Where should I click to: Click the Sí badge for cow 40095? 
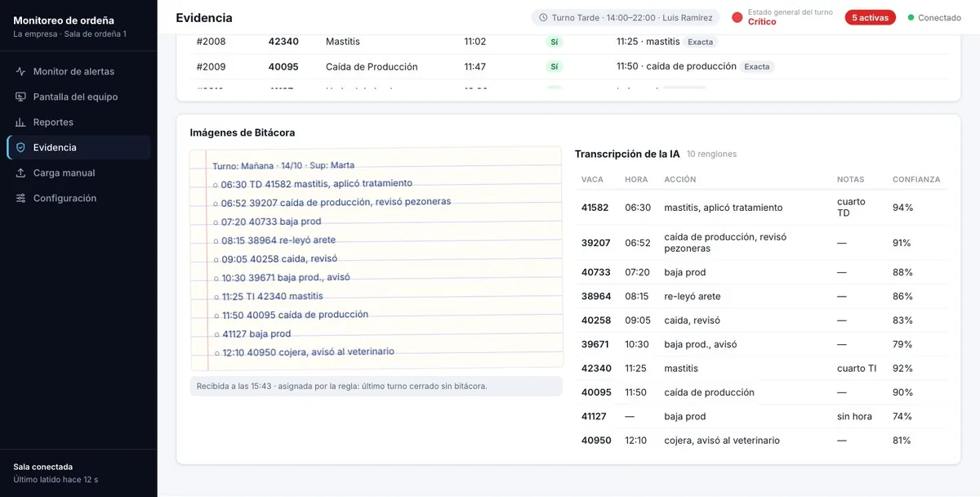pyautogui.click(x=555, y=67)
